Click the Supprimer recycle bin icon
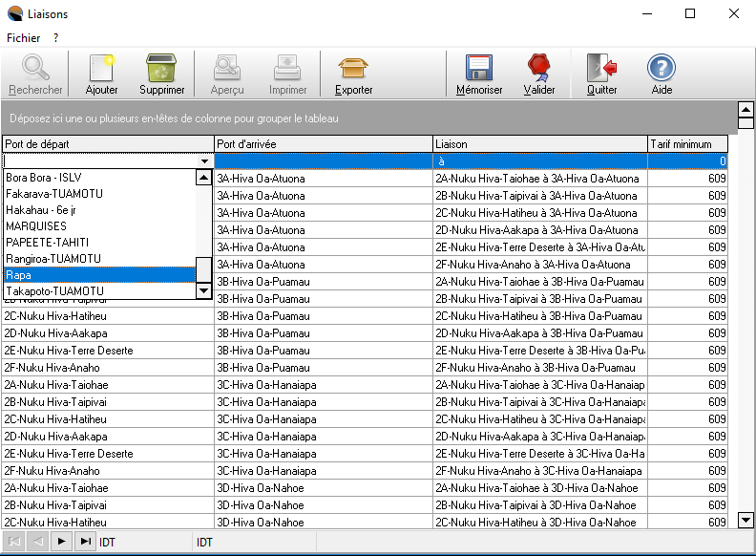This screenshot has width=756, height=556. pos(161,69)
